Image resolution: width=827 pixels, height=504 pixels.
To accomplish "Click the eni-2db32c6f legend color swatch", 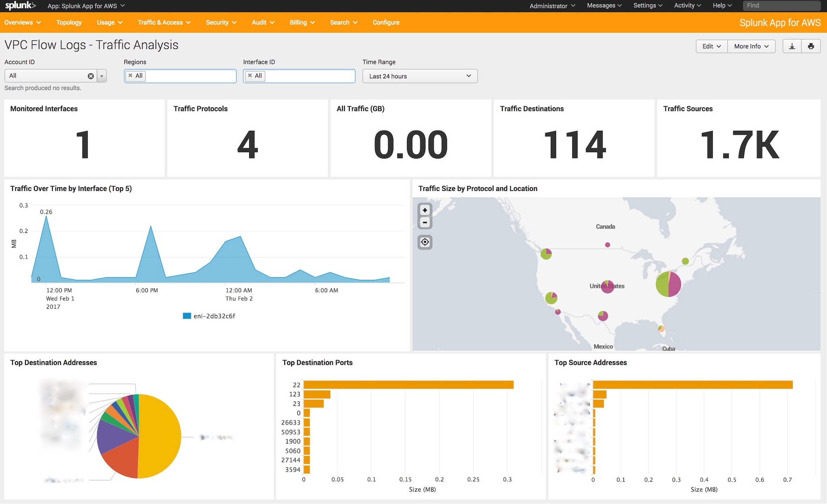I will click(x=186, y=316).
